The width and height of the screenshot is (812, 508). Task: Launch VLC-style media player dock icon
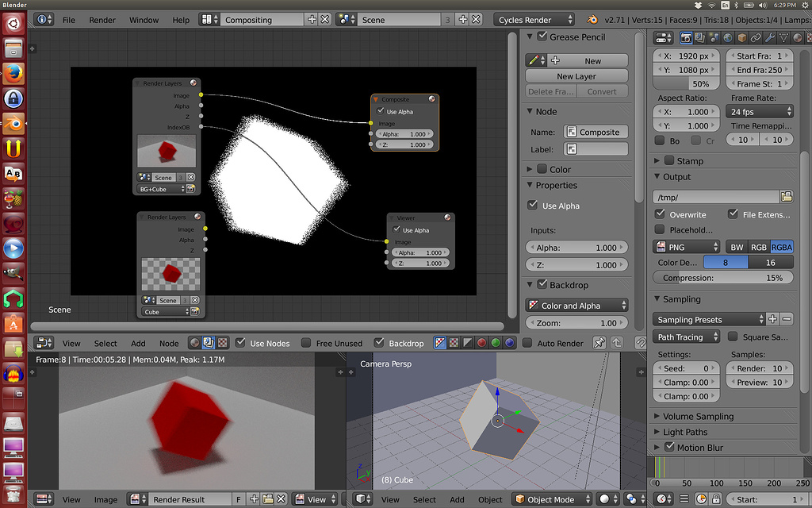pyautogui.click(x=13, y=248)
